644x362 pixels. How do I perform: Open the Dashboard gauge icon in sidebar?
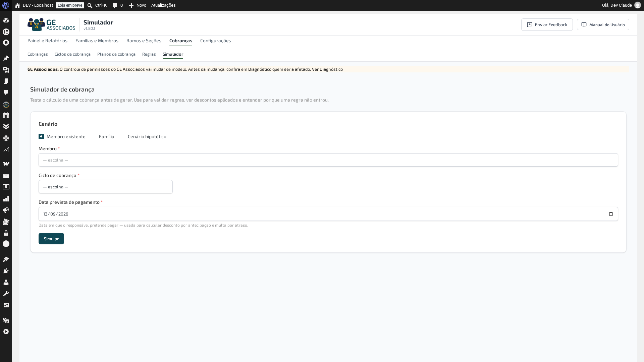point(6,20)
